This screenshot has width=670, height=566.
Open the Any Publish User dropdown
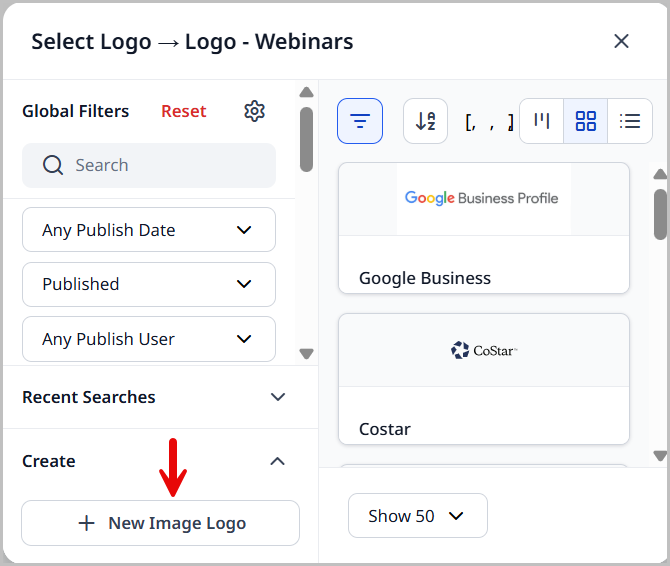tap(149, 339)
